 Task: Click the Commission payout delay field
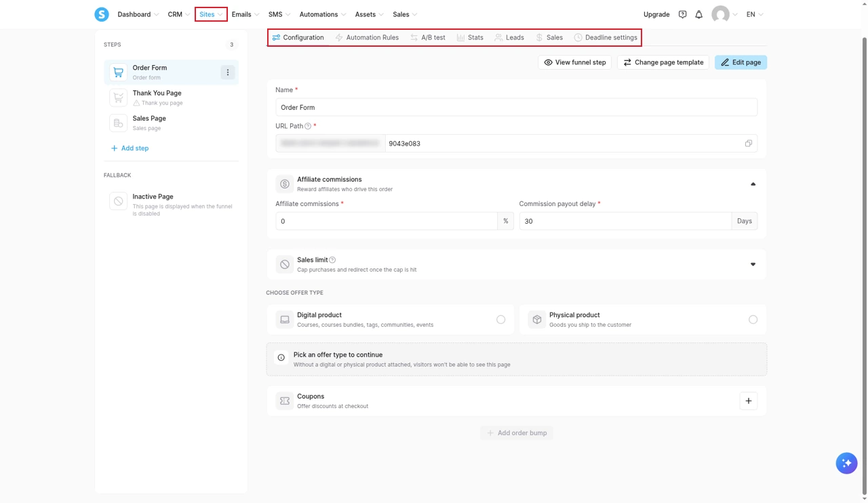(625, 221)
